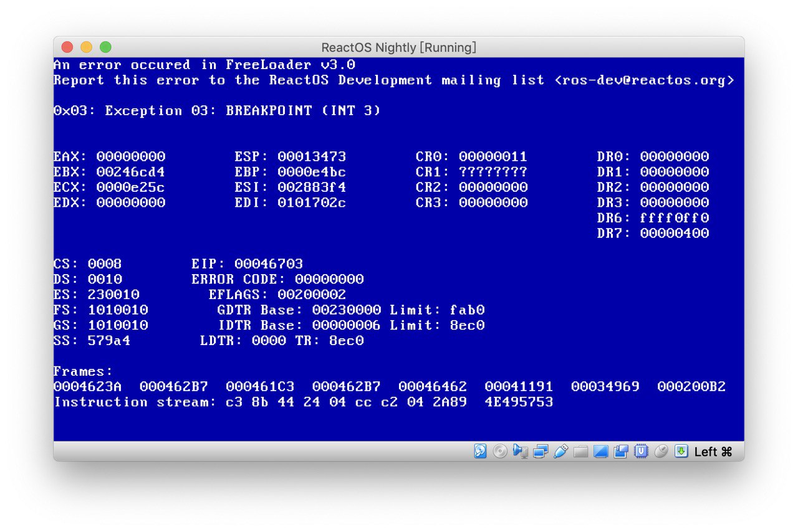Select the SS segment value 579a4

click(x=109, y=341)
